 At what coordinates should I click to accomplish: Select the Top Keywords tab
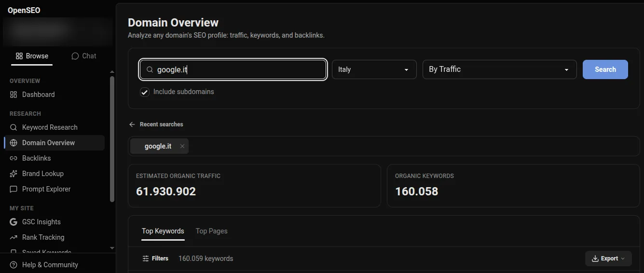click(x=163, y=231)
